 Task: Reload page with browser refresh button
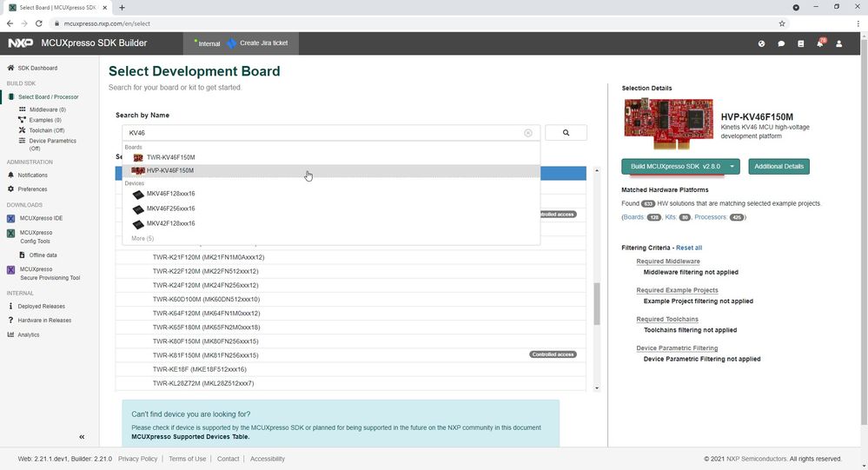39,23
